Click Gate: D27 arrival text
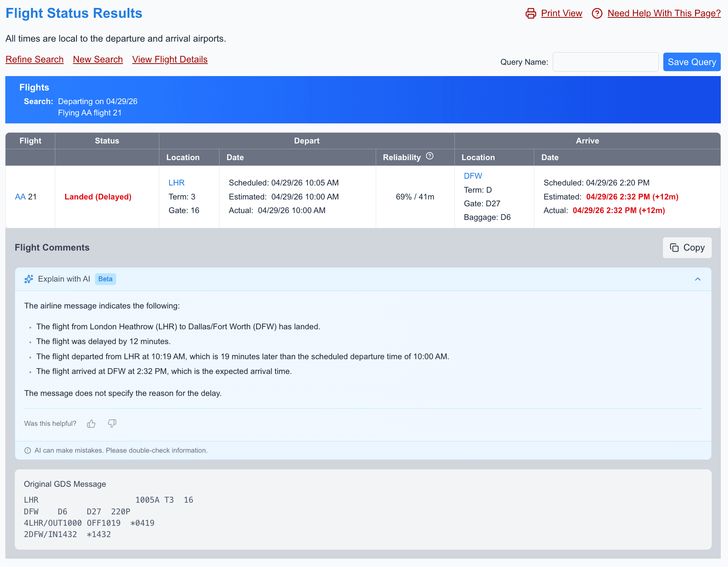Screen dimensions: 728x567 [482, 204]
